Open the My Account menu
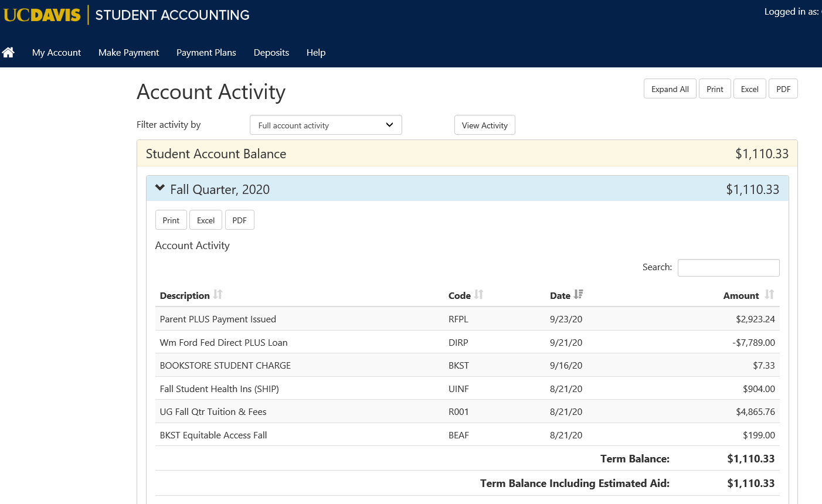822x504 pixels. click(56, 53)
